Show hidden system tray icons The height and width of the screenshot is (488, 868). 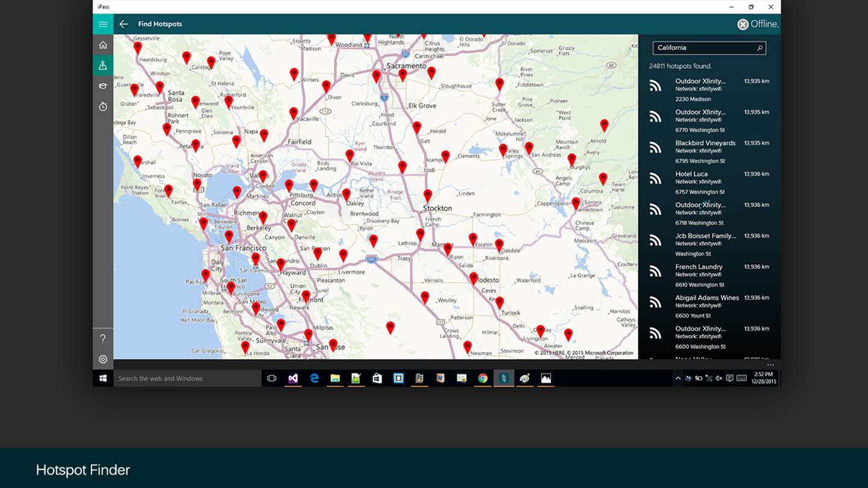678,378
